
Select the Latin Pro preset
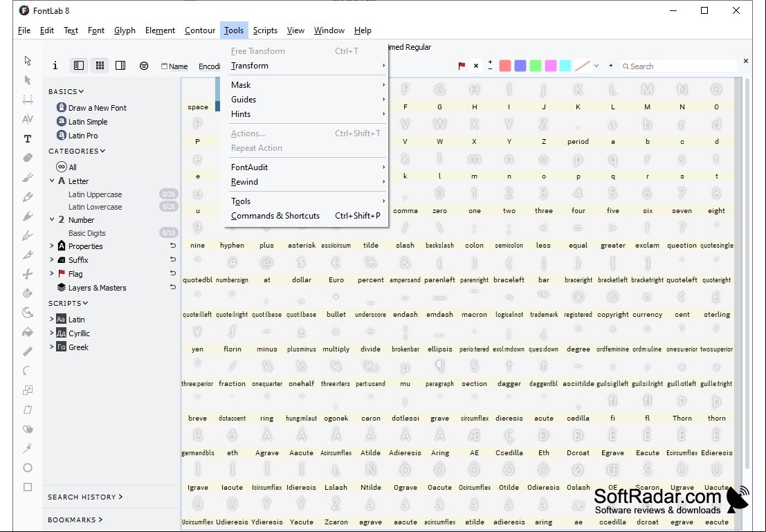(x=83, y=136)
